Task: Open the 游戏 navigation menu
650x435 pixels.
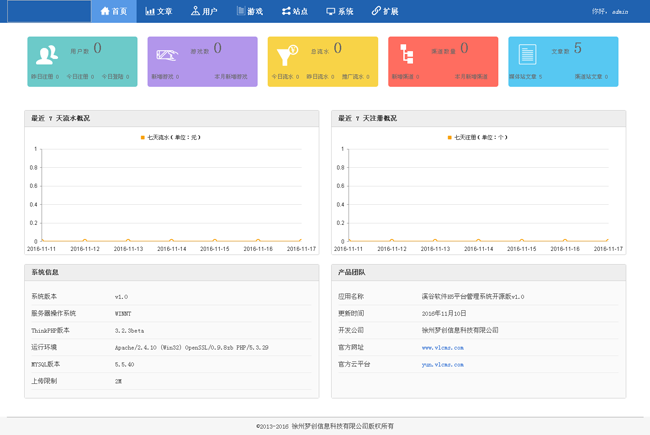Action: point(249,11)
